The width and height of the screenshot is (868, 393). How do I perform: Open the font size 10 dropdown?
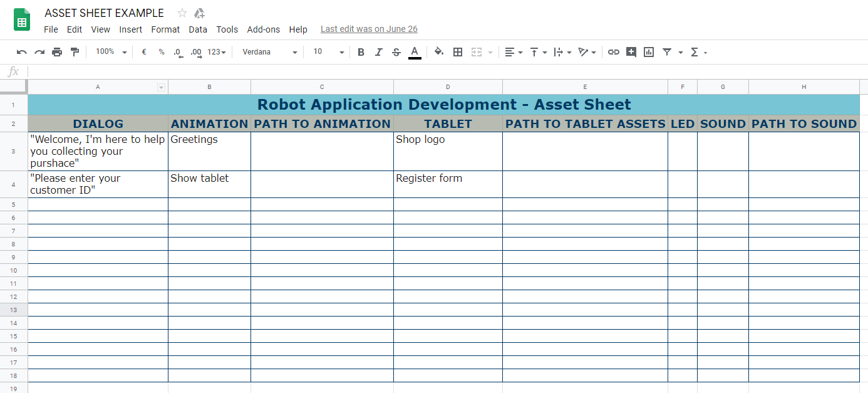point(328,52)
